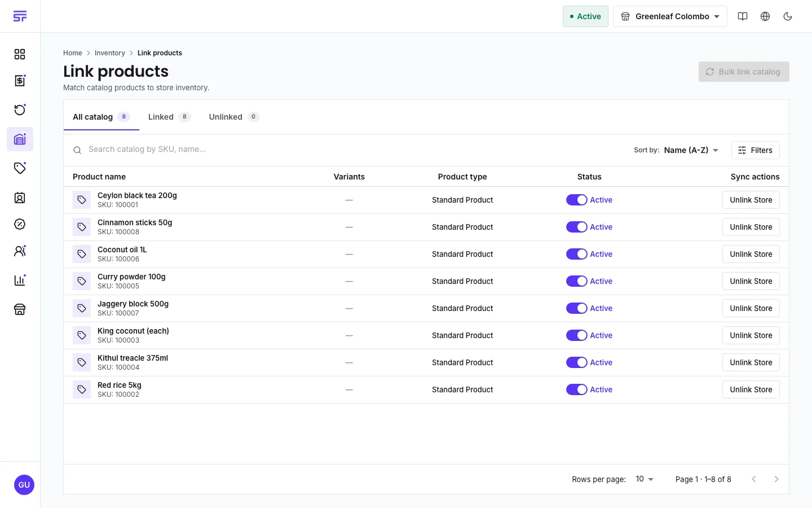The height and width of the screenshot is (508, 812).
Task: Unlink Store for King coconut (each)
Action: coord(751,335)
